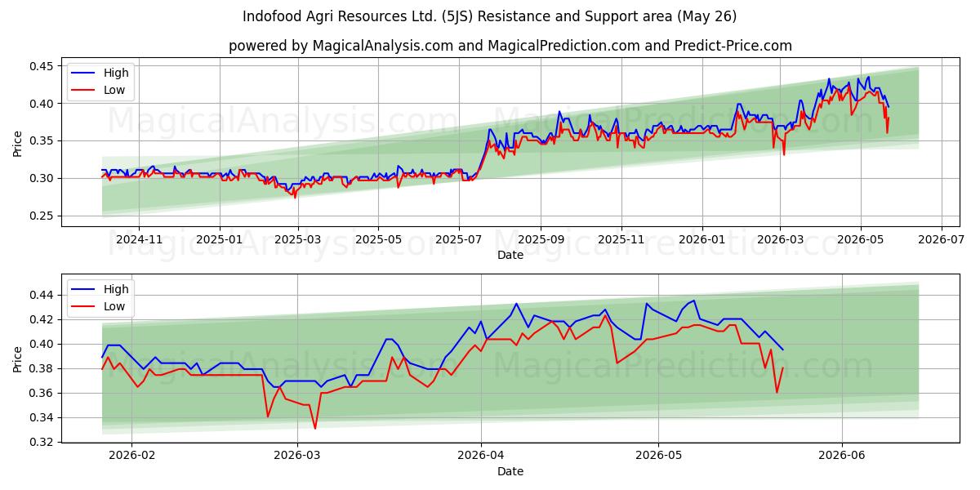This screenshot has width=980, height=490.
Task: Click the '0.32' price tick in bottom chart
Action: [42, 442]
